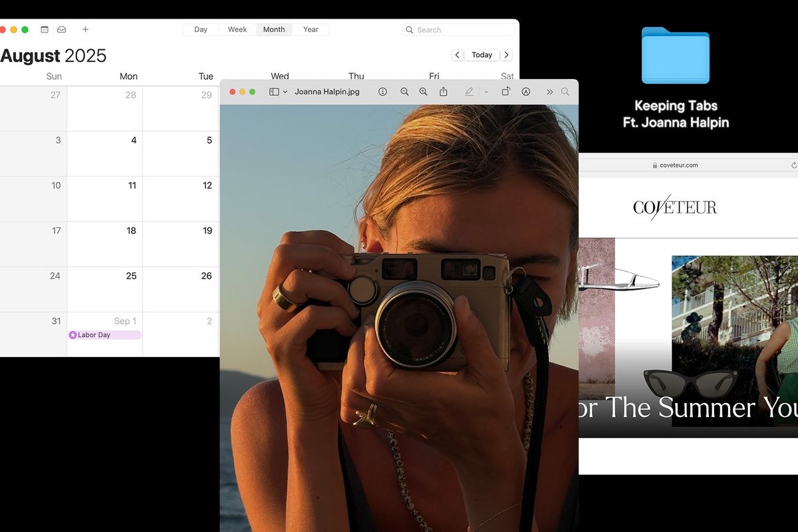Screen dimensions: 798x532
Task: Show the Markup toolbar in Preview
Action: pos(526,92)
